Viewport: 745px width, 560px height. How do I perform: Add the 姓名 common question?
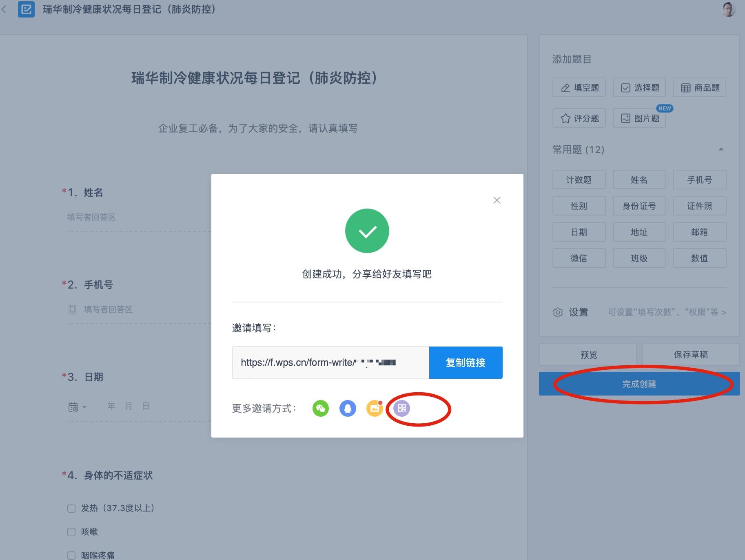pyautogui.click(x=639, y=180)
